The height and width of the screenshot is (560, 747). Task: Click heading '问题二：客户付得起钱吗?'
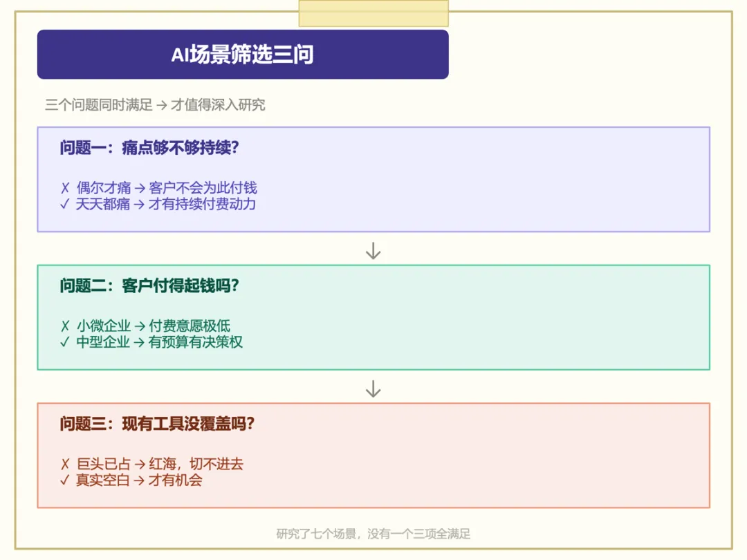pos(149,286)
